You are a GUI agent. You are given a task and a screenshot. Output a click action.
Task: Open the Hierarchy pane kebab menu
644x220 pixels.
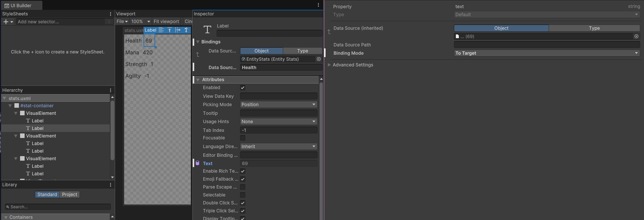tap(111, 90)
